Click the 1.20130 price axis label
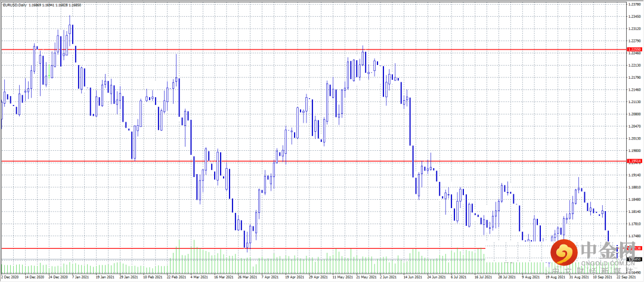644x282 pixels. point(635,138)
